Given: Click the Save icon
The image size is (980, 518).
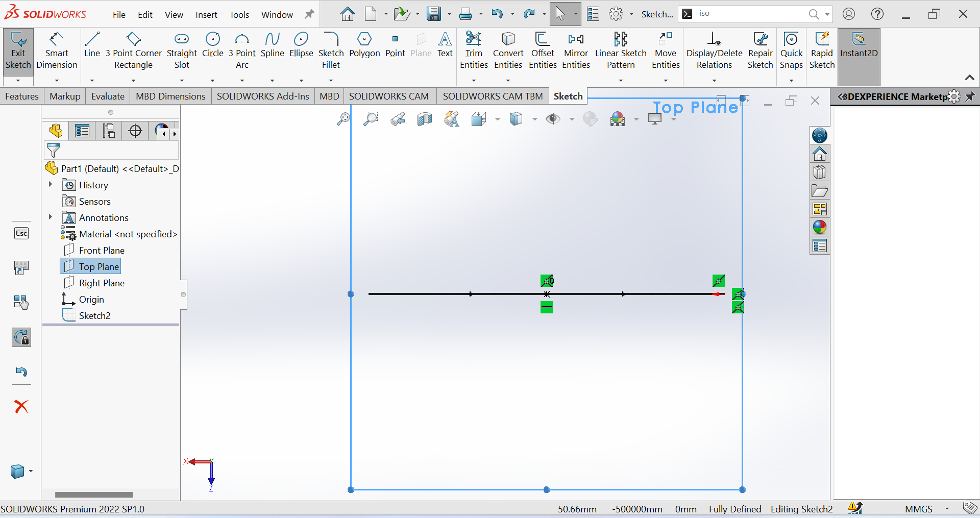Looking at the screenshot, I should (434, 14).
